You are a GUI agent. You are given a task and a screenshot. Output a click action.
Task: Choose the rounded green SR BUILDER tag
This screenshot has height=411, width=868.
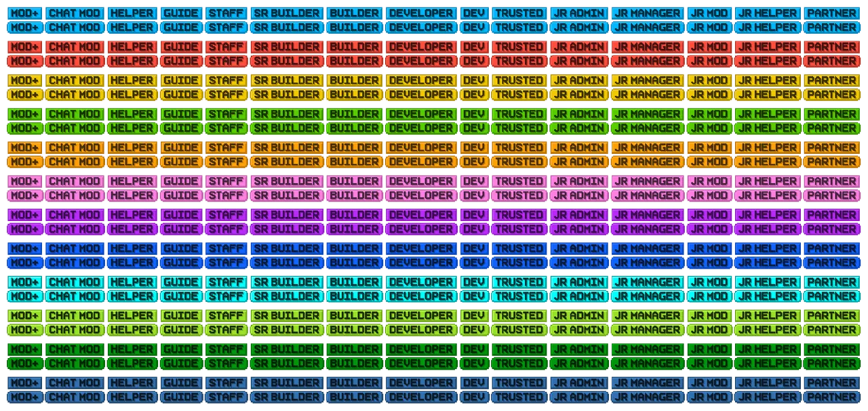286,128
